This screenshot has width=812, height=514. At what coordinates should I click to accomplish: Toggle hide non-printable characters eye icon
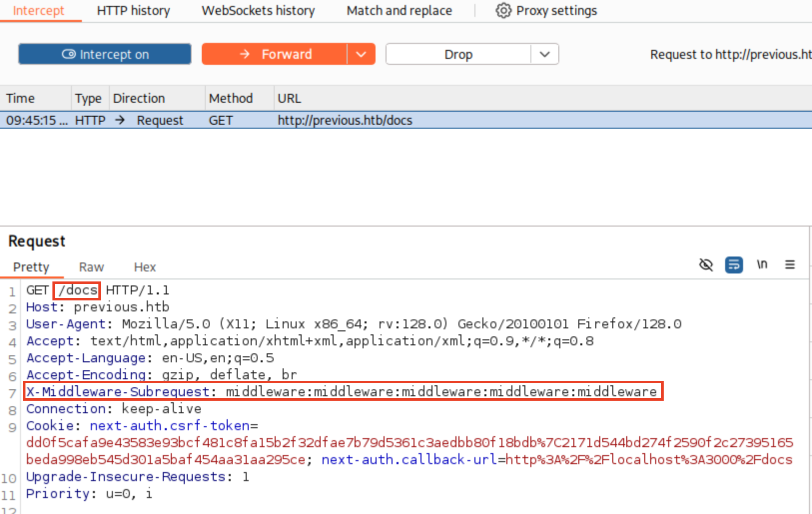pos(706,264)
